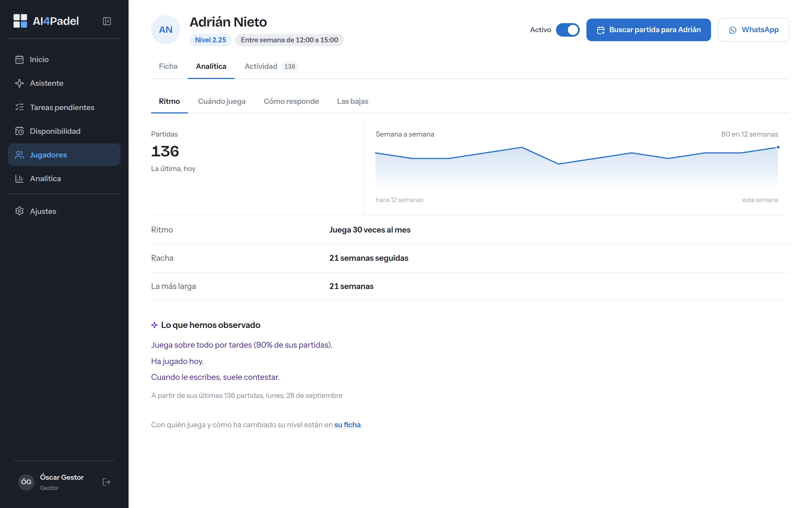
Task: Click the Tareas pendientes checklist icon
Action: [19, 107]
